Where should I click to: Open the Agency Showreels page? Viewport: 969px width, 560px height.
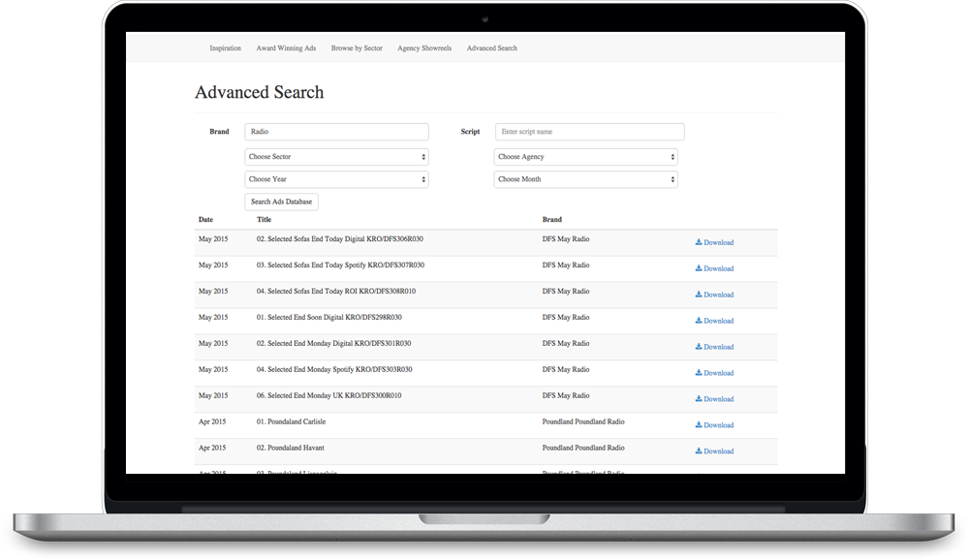click(424, 47)
